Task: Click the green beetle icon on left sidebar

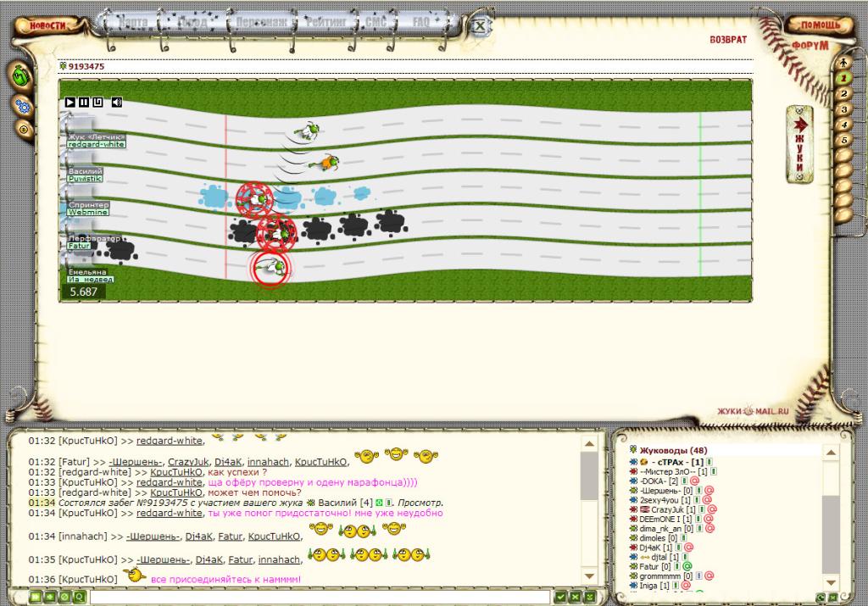Action: (21, 76)
